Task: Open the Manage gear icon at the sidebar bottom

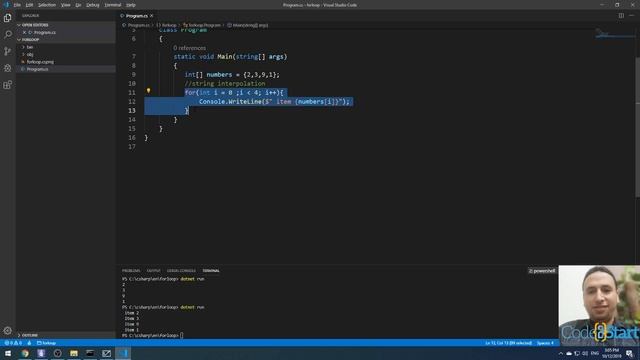Action: pyautogui.click(x=7, y=330)
